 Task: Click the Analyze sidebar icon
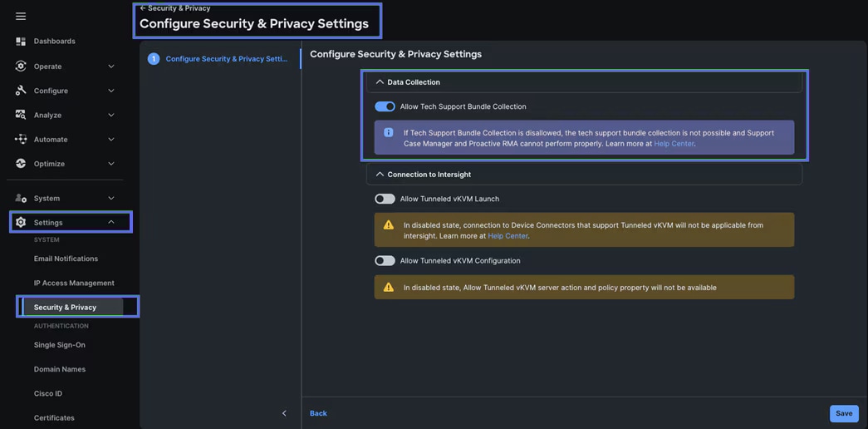[21, 115]
